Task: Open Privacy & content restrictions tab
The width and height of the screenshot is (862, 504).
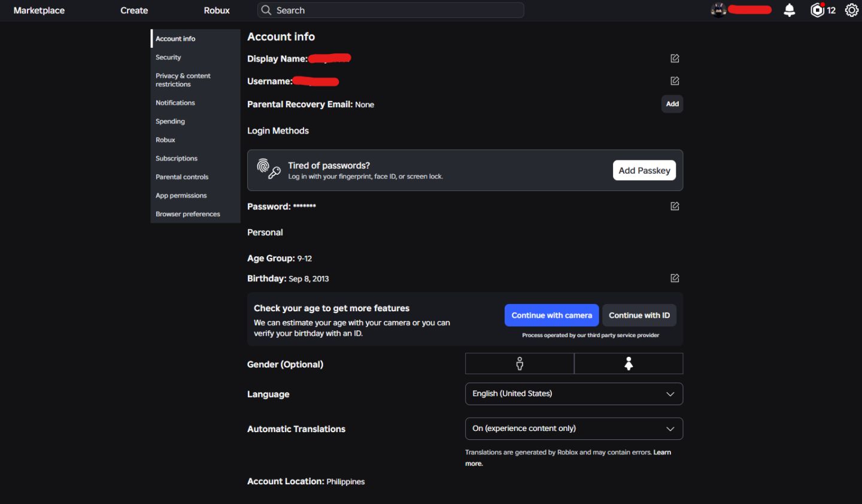Action: 196,80
